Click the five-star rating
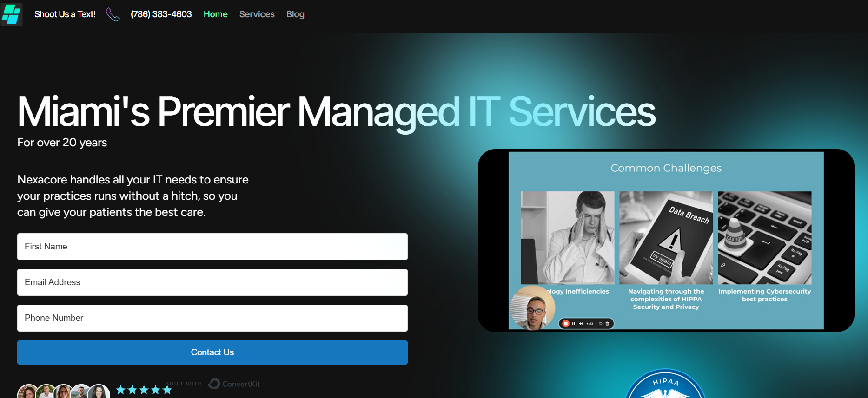 144,390
